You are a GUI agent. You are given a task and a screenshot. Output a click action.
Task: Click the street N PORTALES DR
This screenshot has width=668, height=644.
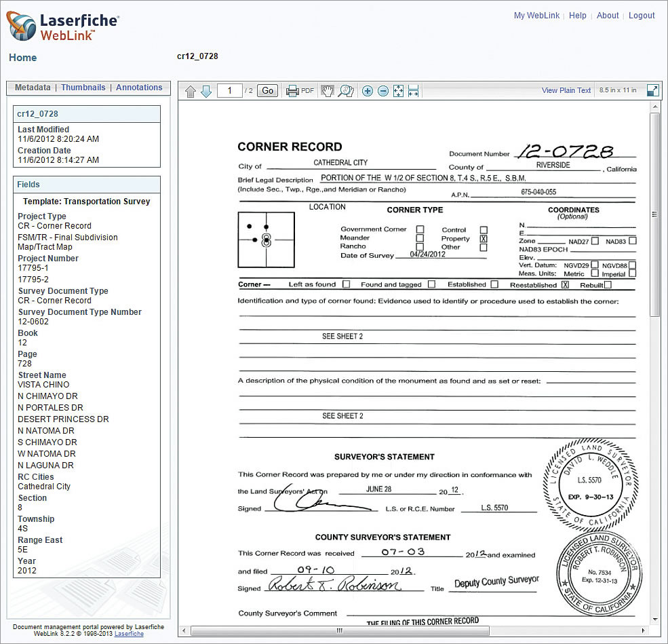50,407
